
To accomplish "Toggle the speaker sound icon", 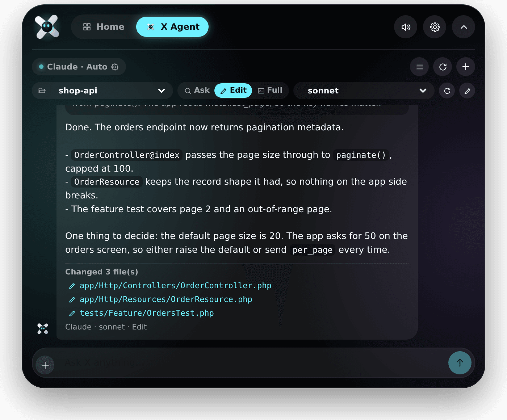I will click(x=406, y=27).
